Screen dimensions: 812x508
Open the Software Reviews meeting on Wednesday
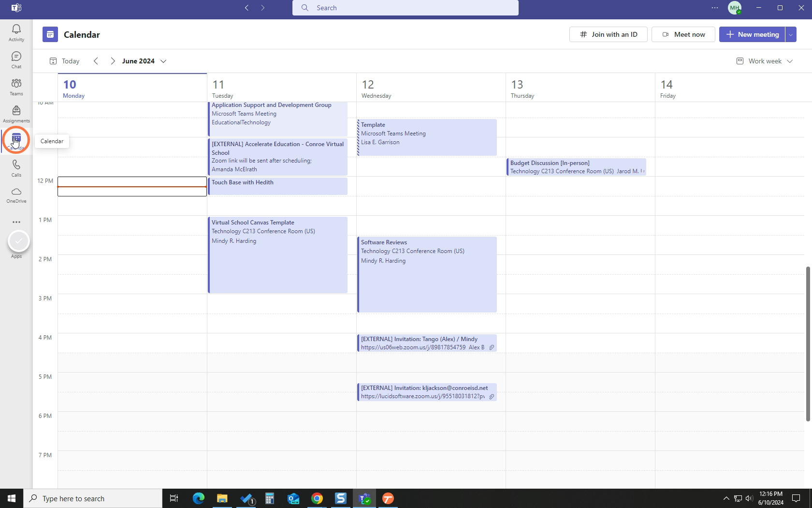click(x=427, y=274)
